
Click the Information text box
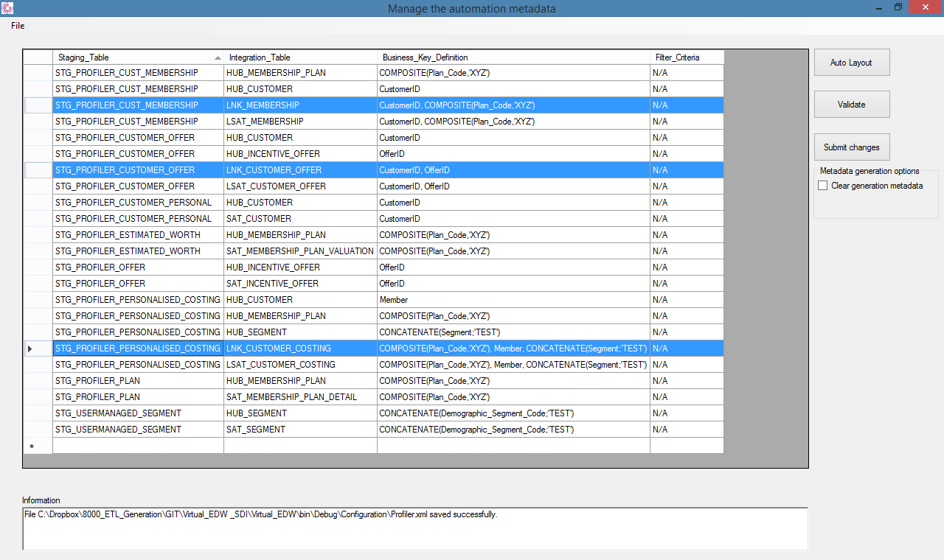[x=415, y=528]
